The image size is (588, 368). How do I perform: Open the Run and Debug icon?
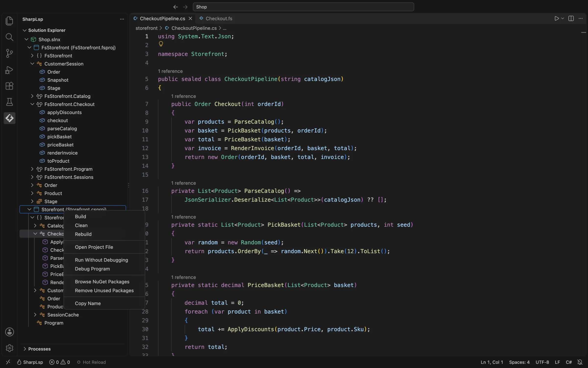[x=9, y=70]
